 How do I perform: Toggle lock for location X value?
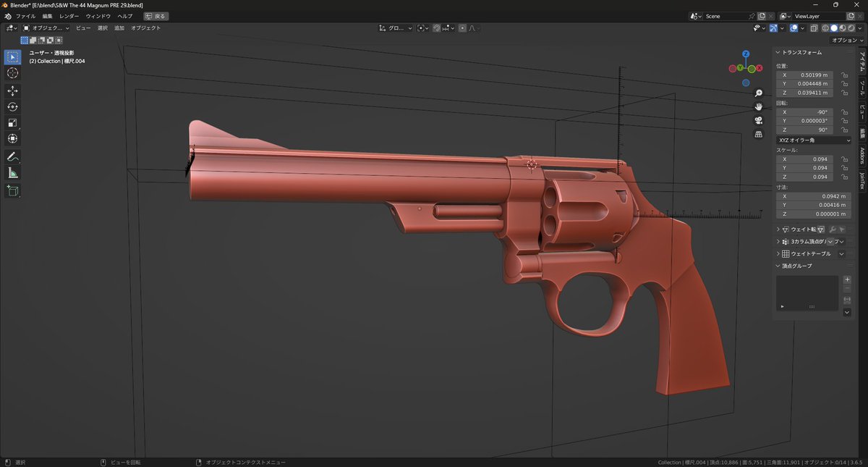tap(844, 75)
